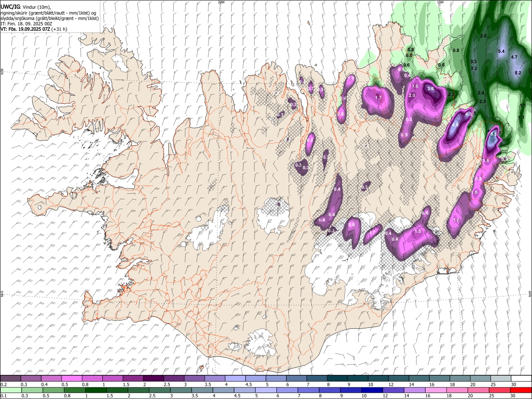
Task: Click the light pink 16 swatch in lower scale
Action: [x=436, y=390]
